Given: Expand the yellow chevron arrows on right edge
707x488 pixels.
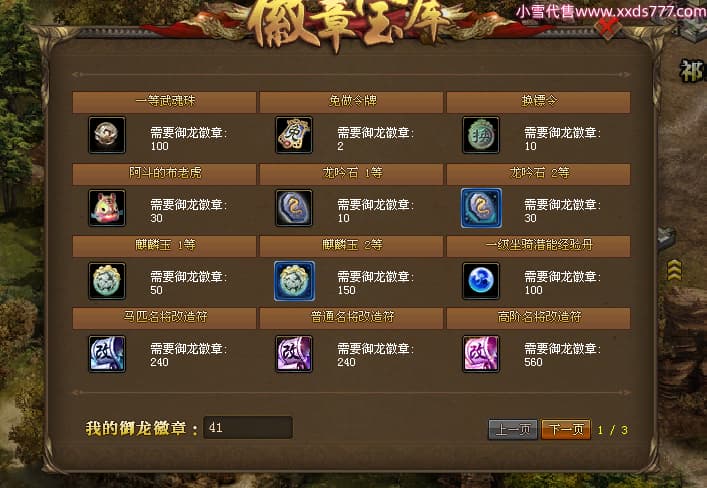Looking at the screenshot, I should 674,270.
